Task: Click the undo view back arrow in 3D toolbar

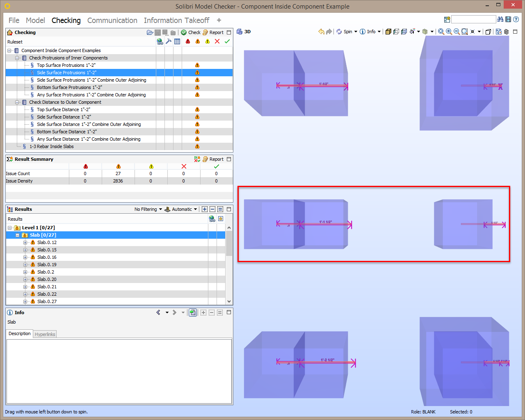Action: (x=321, y=32)
